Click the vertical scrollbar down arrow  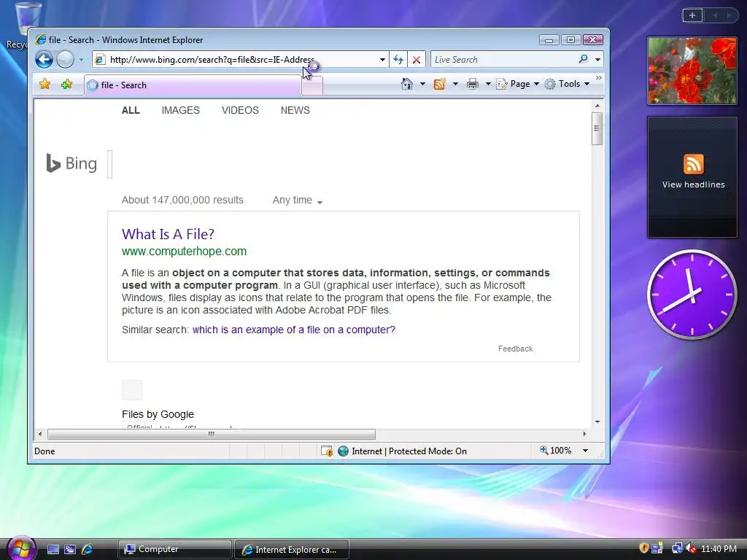(597, 422)
